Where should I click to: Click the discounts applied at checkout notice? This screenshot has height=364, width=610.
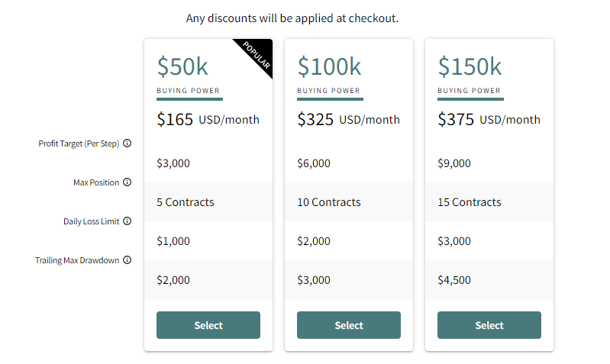coord(292,18)
